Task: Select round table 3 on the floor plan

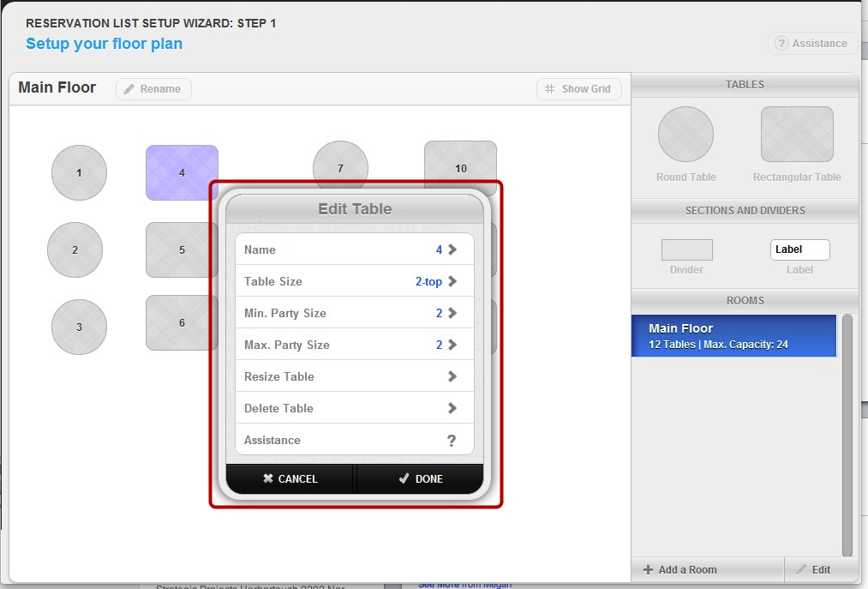Action: pyautogui.click(x=79, y=327)
